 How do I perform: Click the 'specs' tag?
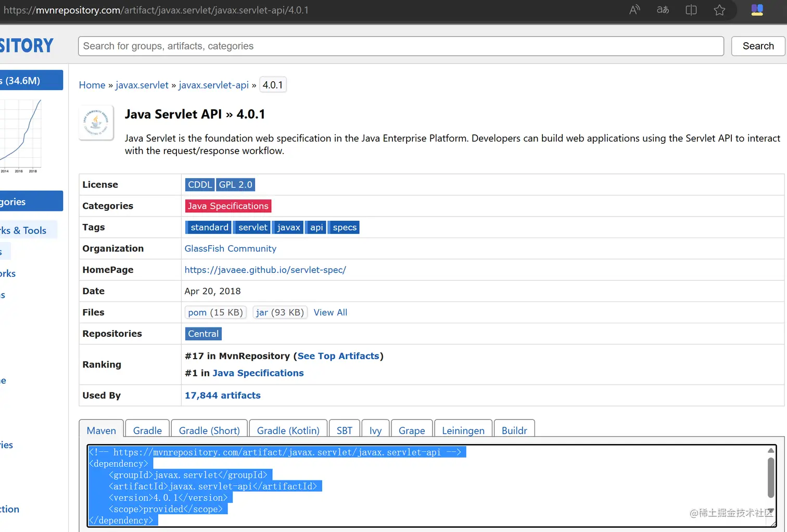(345, 227)
